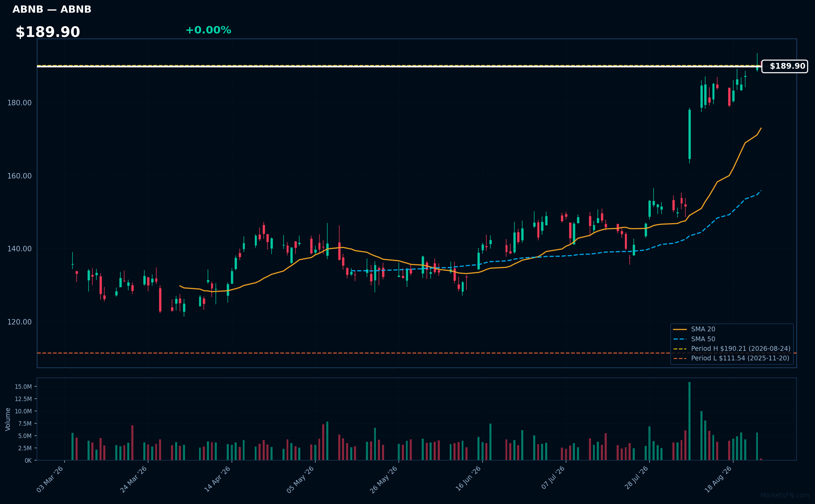
Task: Click the 10.0M volume axis label
Action: click(23, 411)
